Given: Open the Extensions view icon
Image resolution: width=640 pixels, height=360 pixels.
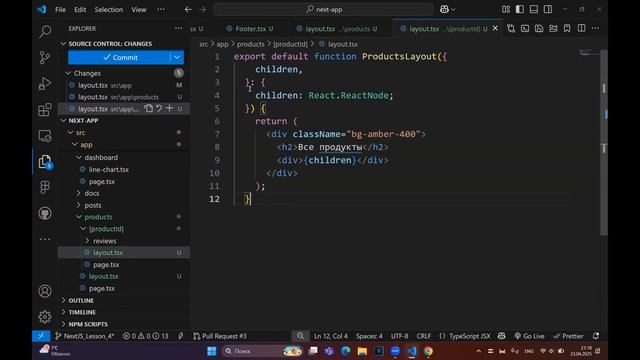Looking at the screenshot, I should (45, 109).
